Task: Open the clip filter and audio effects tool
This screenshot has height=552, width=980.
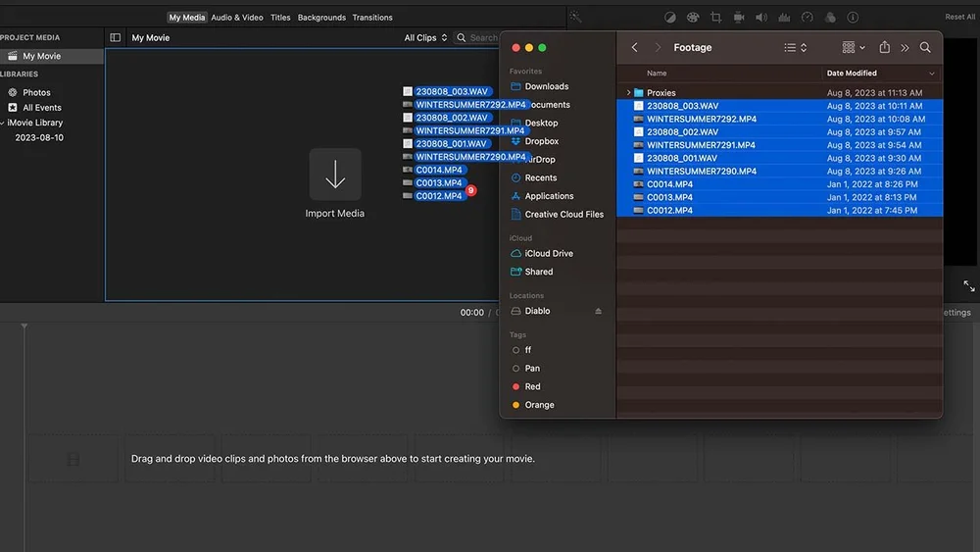Action: point(830,18)
